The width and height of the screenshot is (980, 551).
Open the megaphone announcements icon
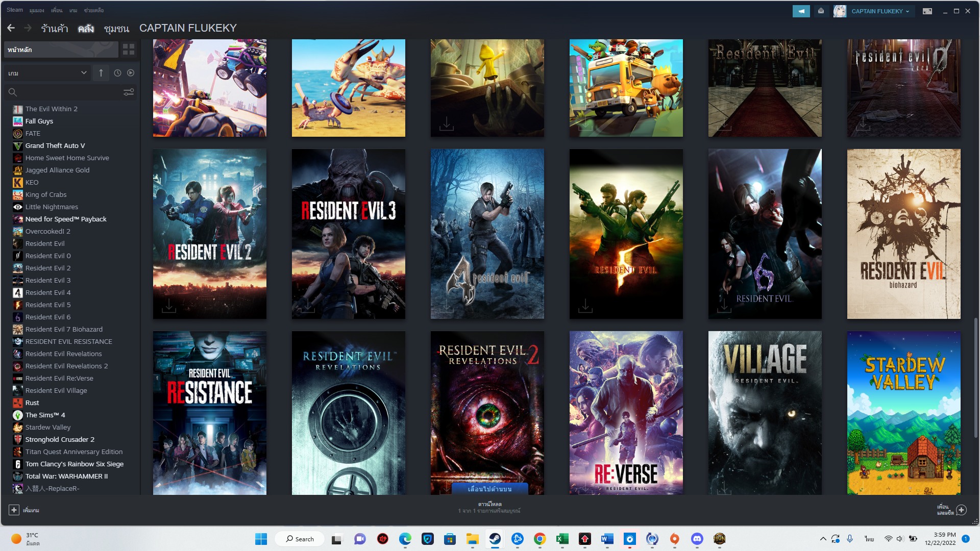coord(801,11)
